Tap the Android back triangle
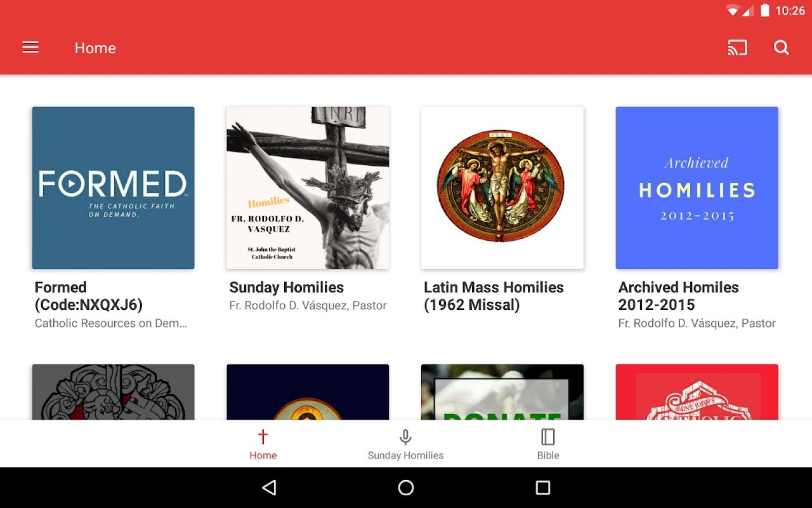Screen dimensions: 812x508 [x=269, y=488]
